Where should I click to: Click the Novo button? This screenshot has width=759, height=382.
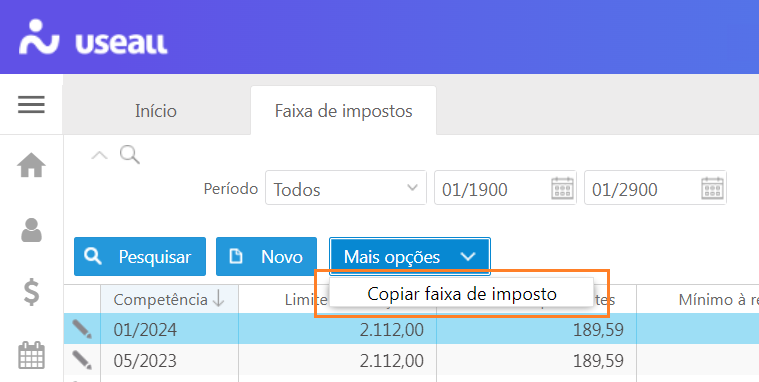click(266, 257)
